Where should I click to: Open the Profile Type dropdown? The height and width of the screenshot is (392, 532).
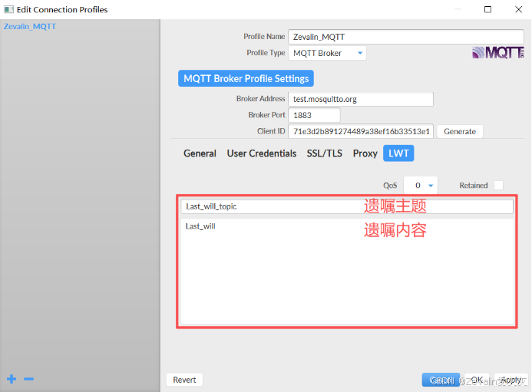[327, 53]
